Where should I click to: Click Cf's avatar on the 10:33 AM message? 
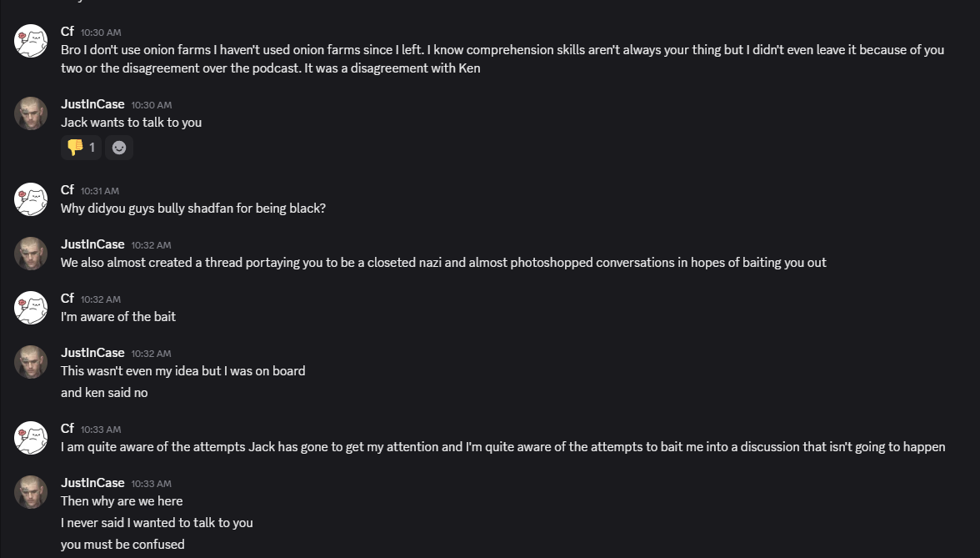point(31,438)
